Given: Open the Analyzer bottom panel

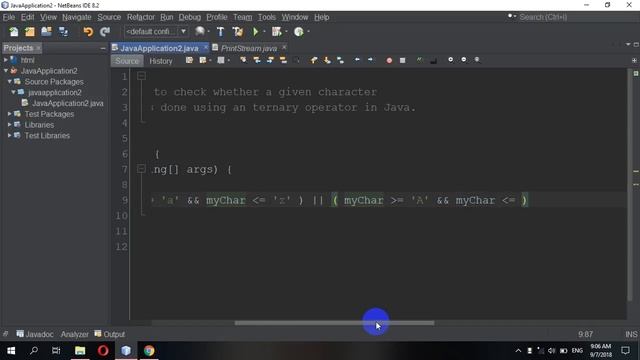Looking at the screenshot, I should (75, 334).
